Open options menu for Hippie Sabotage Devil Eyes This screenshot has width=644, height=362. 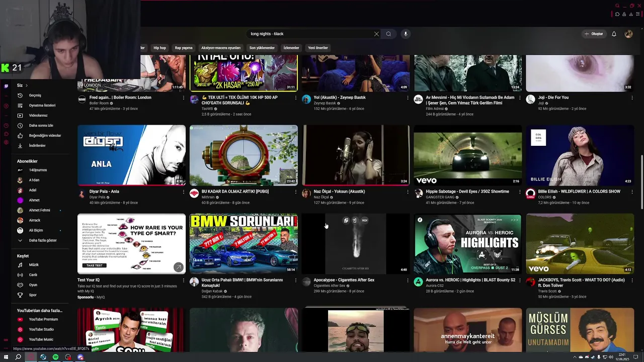520,192
